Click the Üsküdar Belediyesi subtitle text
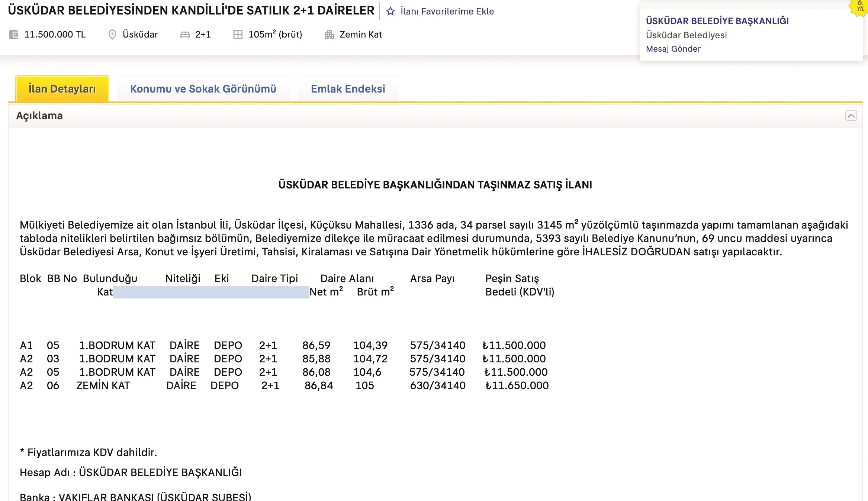This screenshot has height=501, width=868. click(686, 35)
